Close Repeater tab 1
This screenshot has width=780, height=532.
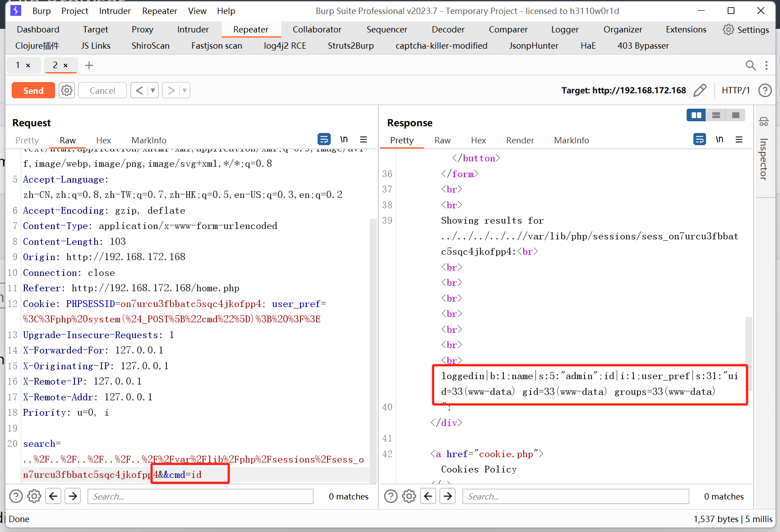tap(28, 65)
